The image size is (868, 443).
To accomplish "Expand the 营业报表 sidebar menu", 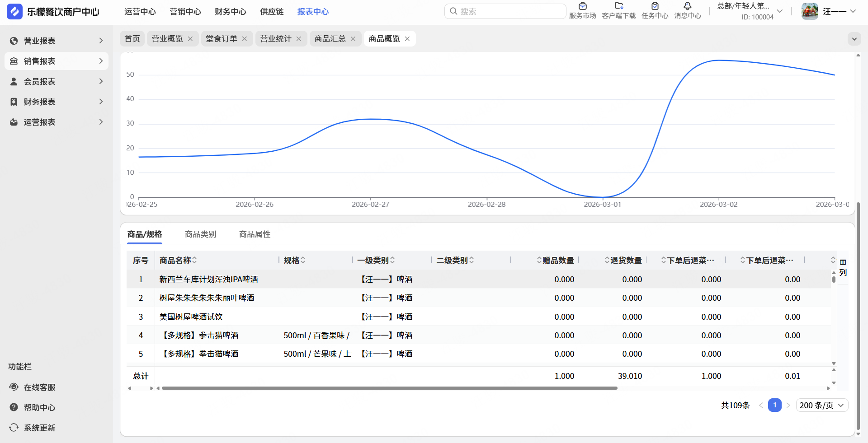I will [x=57, y=41].
